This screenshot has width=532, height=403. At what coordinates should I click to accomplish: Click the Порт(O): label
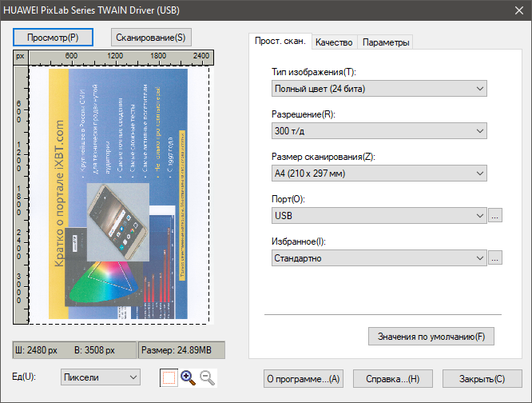(x=288, y=199)
